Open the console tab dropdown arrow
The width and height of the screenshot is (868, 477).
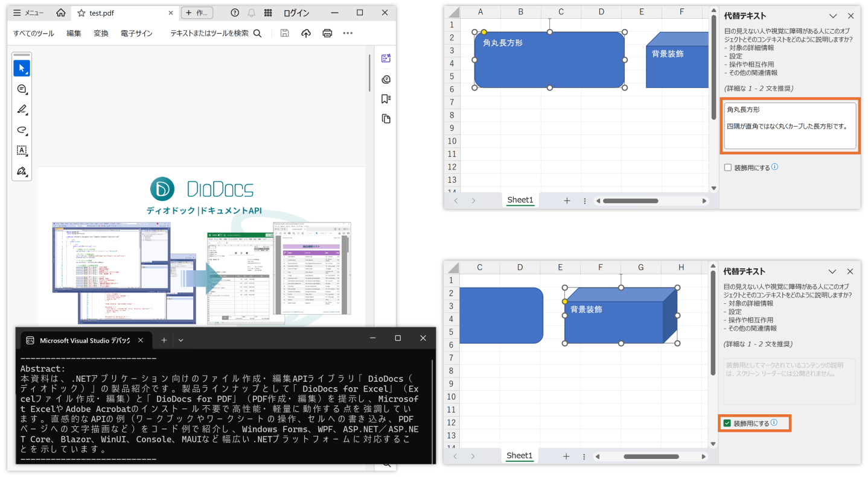tap(180, 340)
